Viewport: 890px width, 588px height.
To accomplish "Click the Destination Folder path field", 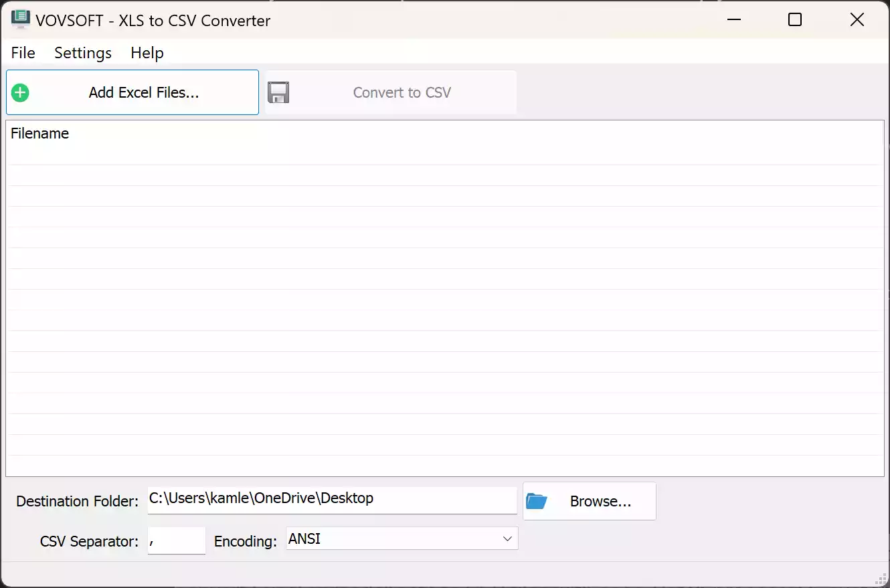I will [333, 499].
